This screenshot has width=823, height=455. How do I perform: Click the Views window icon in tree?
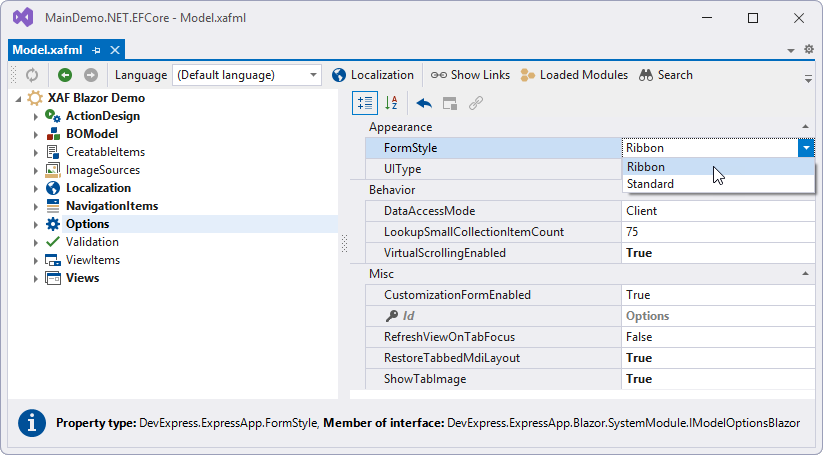53,278
